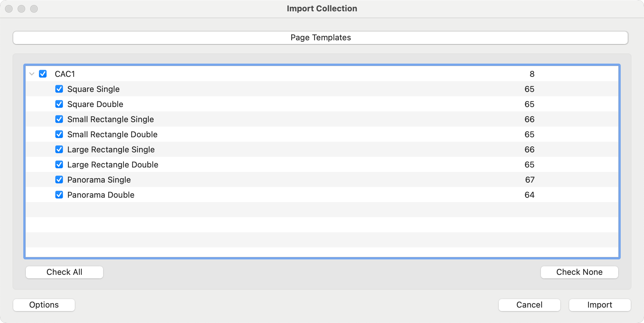
Task: Select the Panorama Single row label
Action: tap(99, 180)
